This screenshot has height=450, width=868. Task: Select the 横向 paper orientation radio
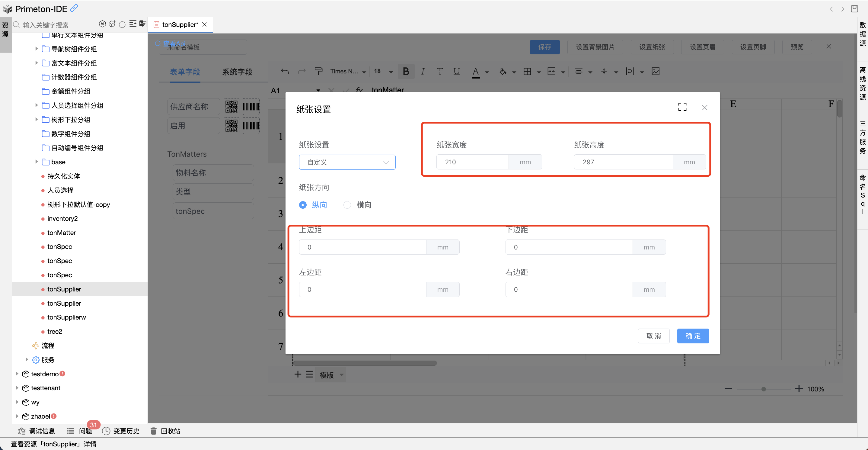coord(347,204)
